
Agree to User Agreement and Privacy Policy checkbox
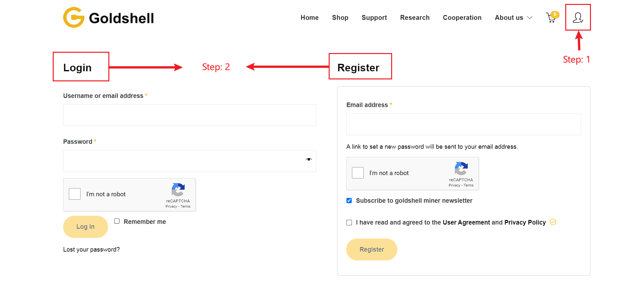[349, 223]
